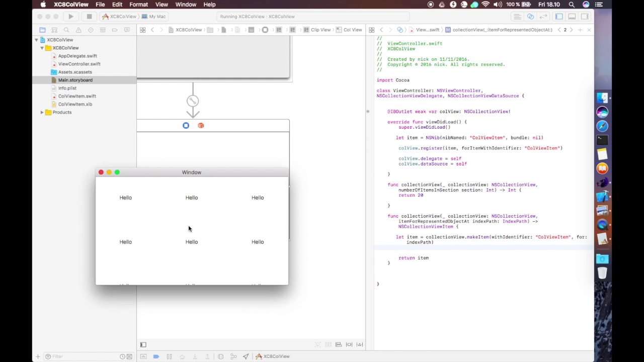Viewport: 644px width, 362px height.
Task: Open the View menu
Action: pyautogui.click(x=162, y=5)
